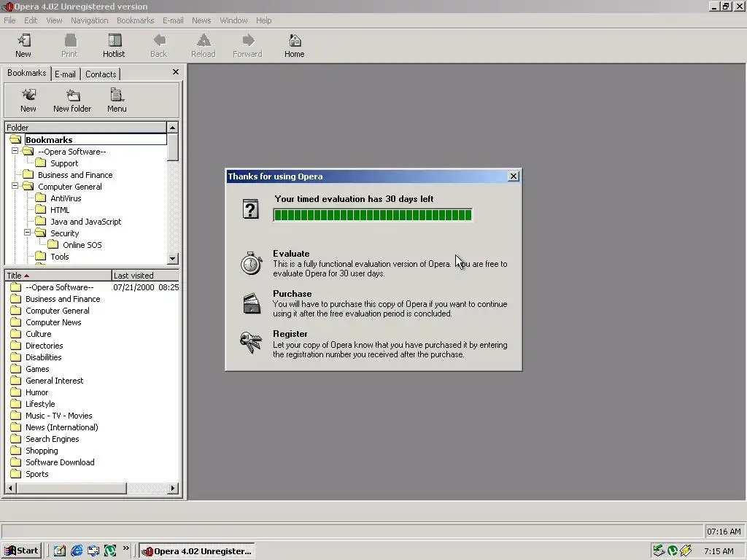Screen dimensions: 747x560
Task: Open the Help menu
Action: pyautogui.click(x=264, y=20)
